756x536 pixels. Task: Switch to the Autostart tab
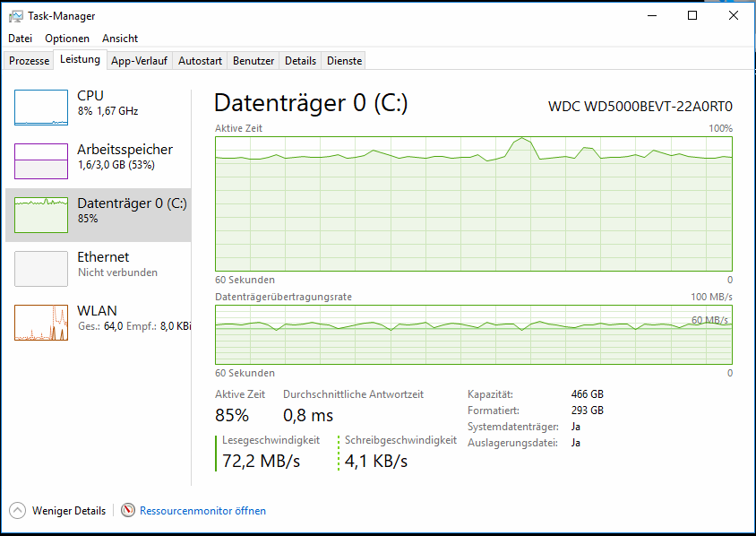200,60
